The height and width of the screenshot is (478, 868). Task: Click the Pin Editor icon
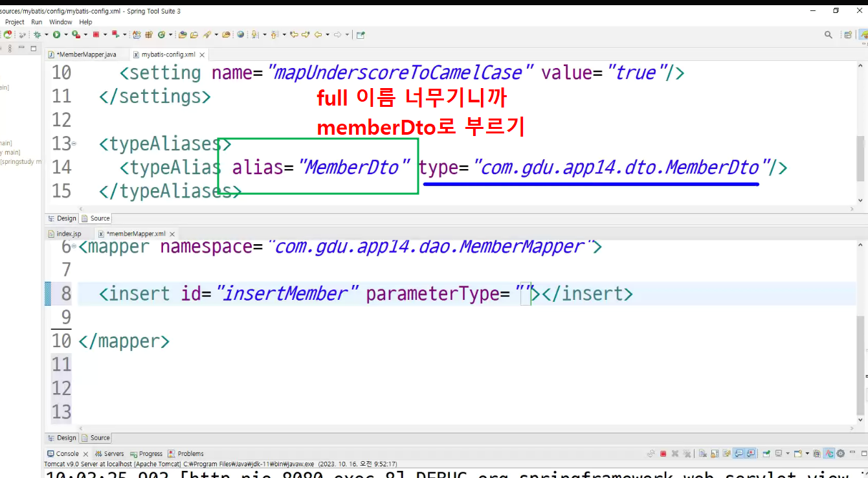pos(361,34)
